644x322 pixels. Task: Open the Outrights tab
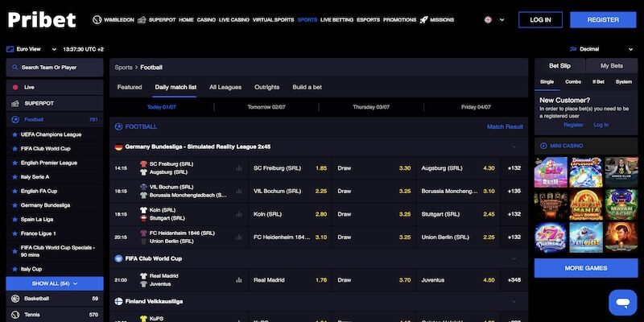tap(267, 87)
